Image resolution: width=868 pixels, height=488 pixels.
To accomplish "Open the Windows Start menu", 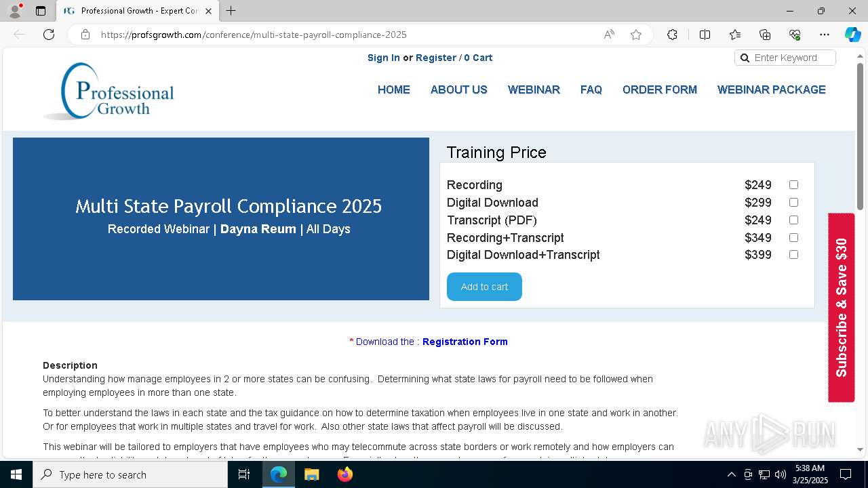I will point(16,474).
